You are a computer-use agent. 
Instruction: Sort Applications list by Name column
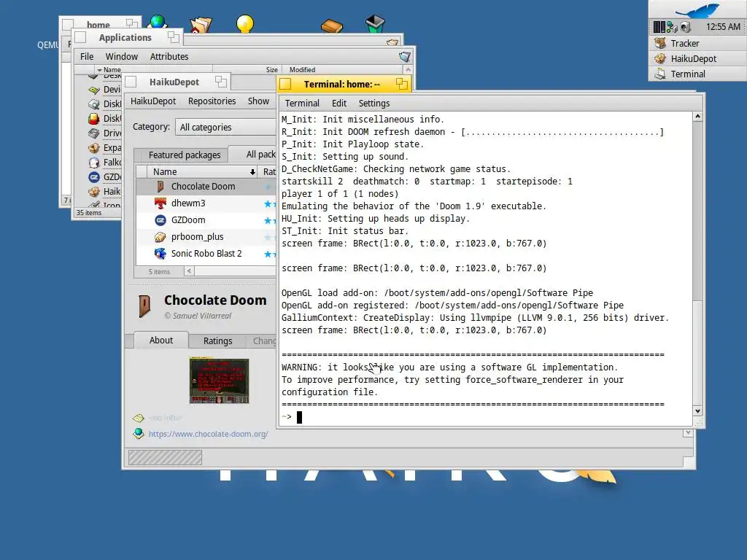[112, 69]
